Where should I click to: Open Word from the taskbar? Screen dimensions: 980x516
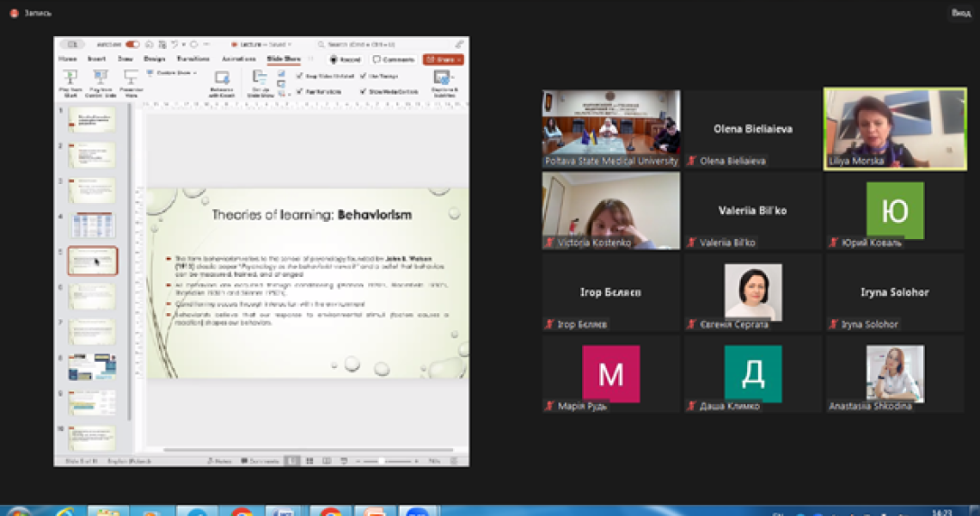click(283, 512)
